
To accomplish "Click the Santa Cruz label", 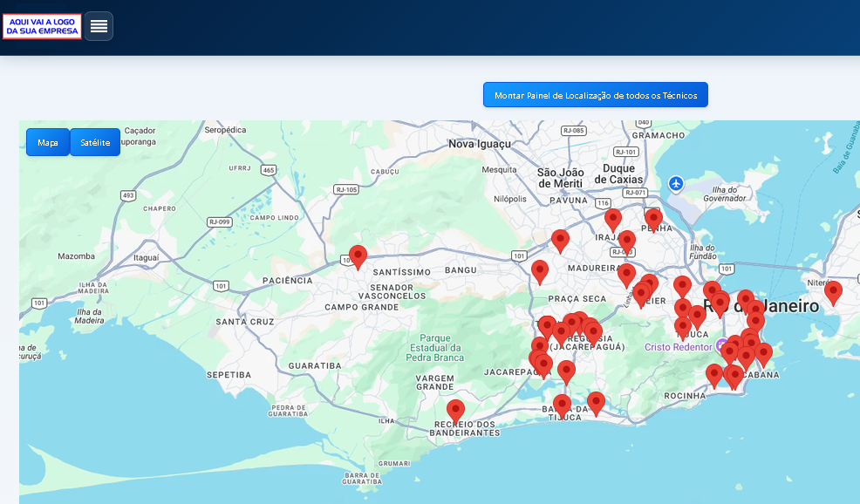I will coord(244,322).
